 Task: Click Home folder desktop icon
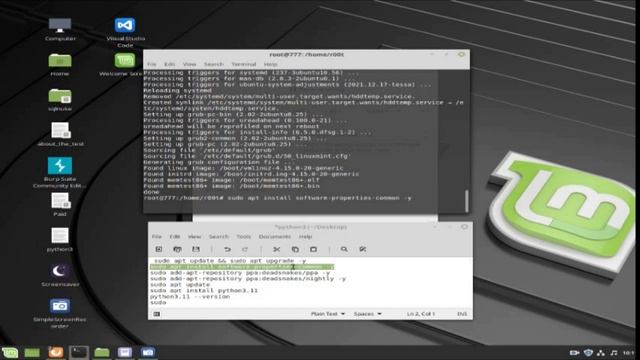coord(60,64)
